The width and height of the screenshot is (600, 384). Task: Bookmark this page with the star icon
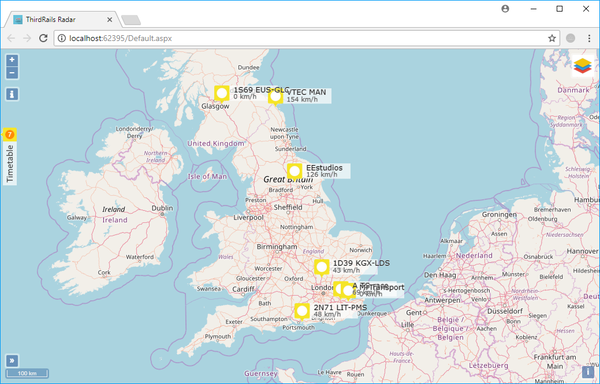pos(552,38)
